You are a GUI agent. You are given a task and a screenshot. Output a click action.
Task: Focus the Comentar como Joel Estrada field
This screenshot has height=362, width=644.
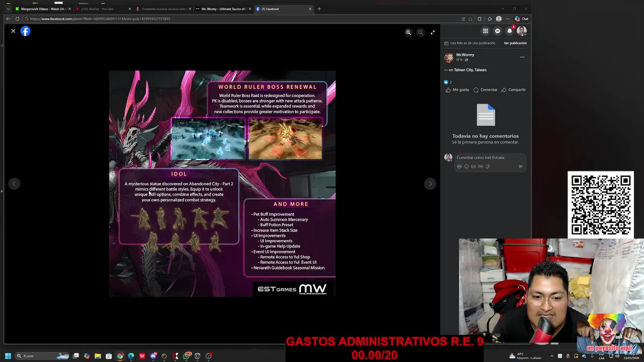tap(491, 157)
